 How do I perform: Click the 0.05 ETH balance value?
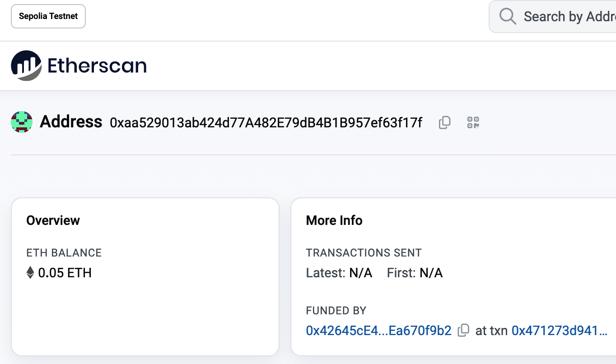[65, 273]
